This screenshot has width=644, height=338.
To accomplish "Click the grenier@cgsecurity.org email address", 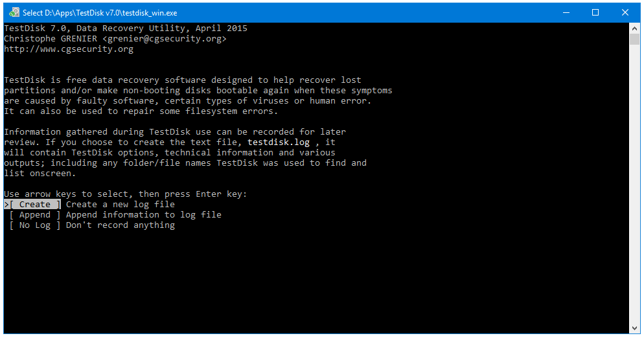I will pyautogui.click(x=165, y=39).
